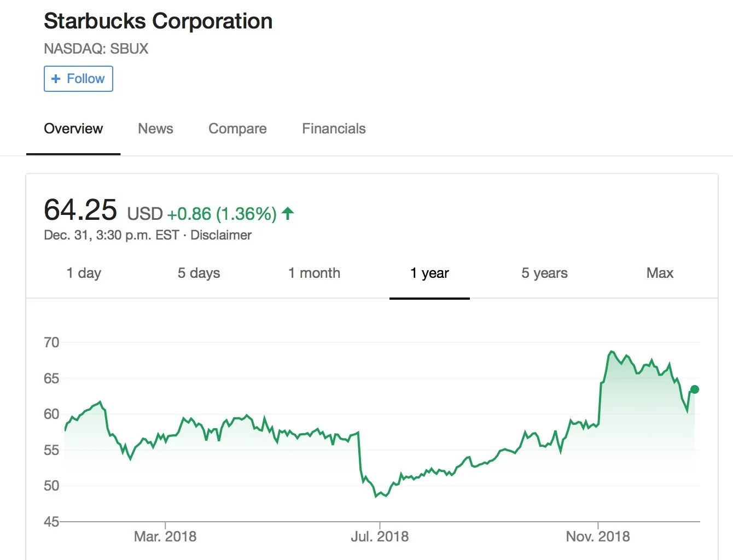View the Financials tab
The height and width of the screenshot is (560, 733).
[334, 129]
